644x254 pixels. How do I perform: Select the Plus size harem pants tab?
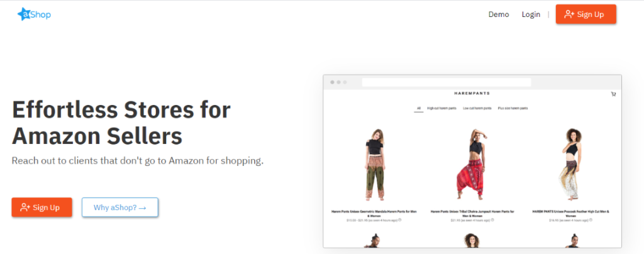[x=513, y=108]
